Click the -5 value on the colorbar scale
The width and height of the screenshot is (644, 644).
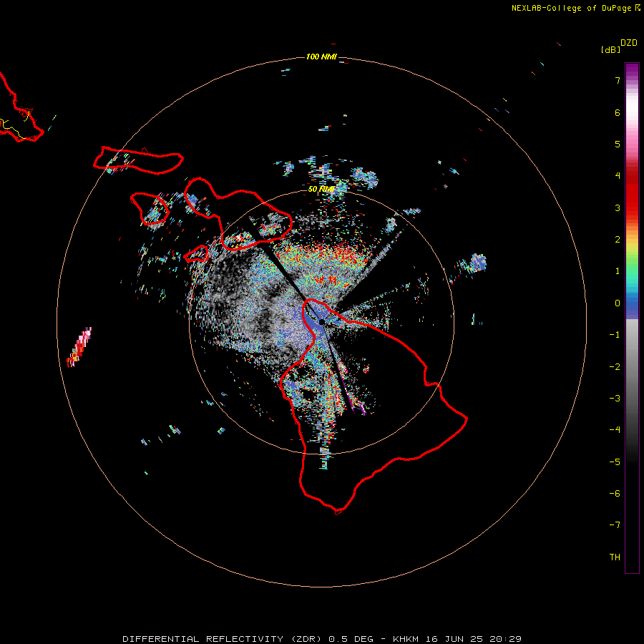(615, 462)
